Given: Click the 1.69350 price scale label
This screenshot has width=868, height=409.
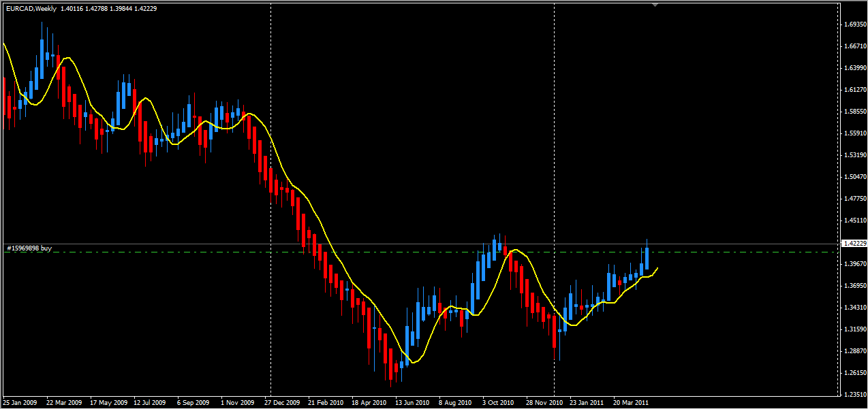Looking at the screenshot, I should pos(854,24).
